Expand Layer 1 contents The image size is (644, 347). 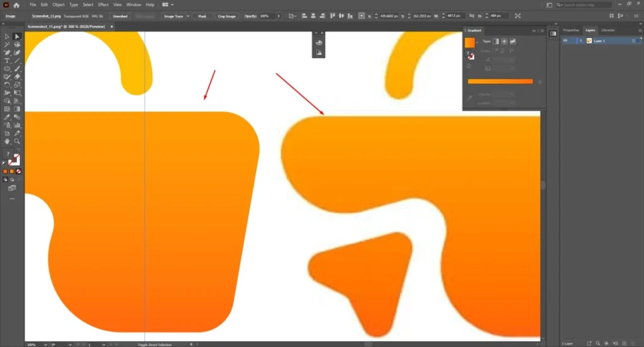(x=580, y=41)
